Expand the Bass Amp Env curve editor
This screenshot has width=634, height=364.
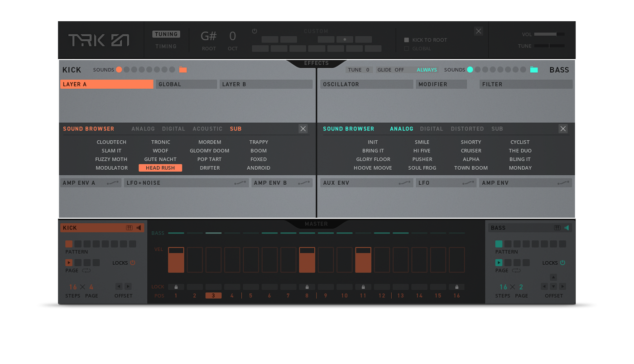pos(563,183)
